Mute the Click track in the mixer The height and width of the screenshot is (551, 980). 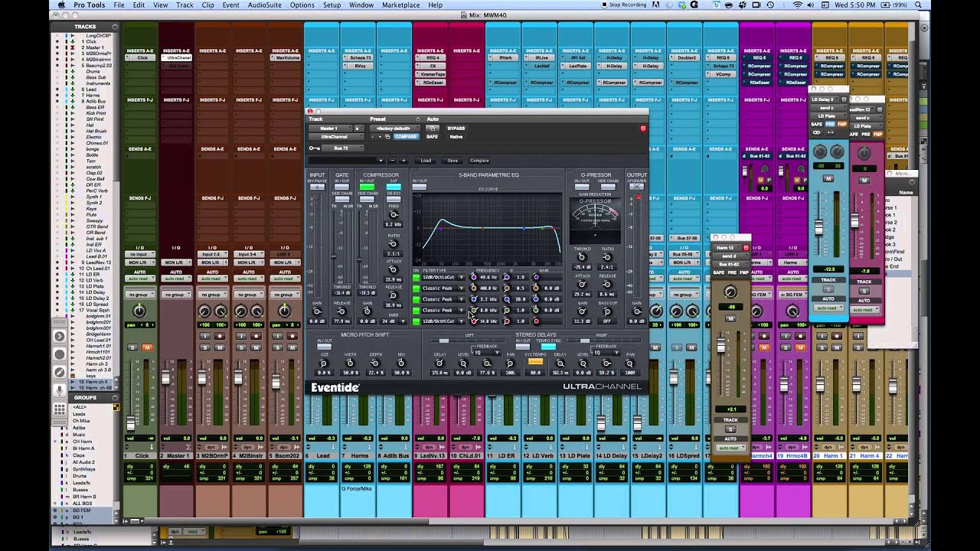click(x=148, y=347)
